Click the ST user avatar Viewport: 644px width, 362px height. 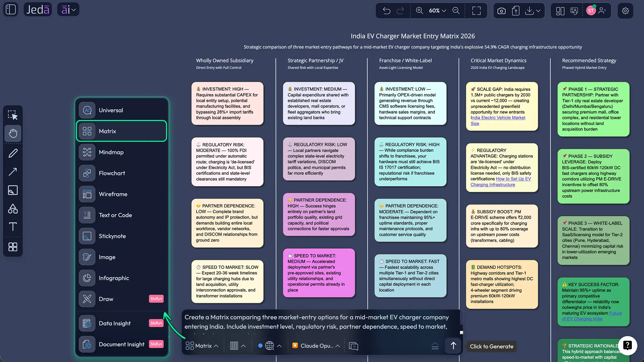591,11
